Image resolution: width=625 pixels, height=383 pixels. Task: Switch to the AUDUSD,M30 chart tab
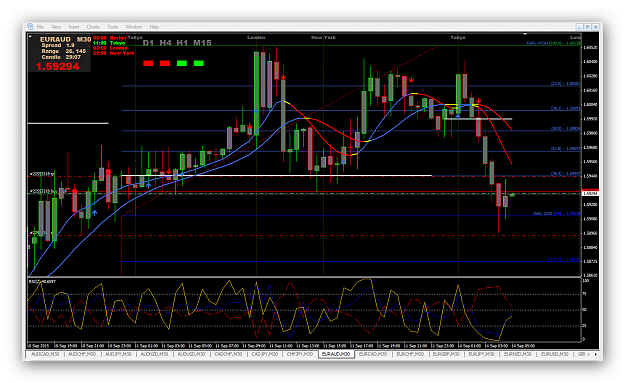pos(191,354)
